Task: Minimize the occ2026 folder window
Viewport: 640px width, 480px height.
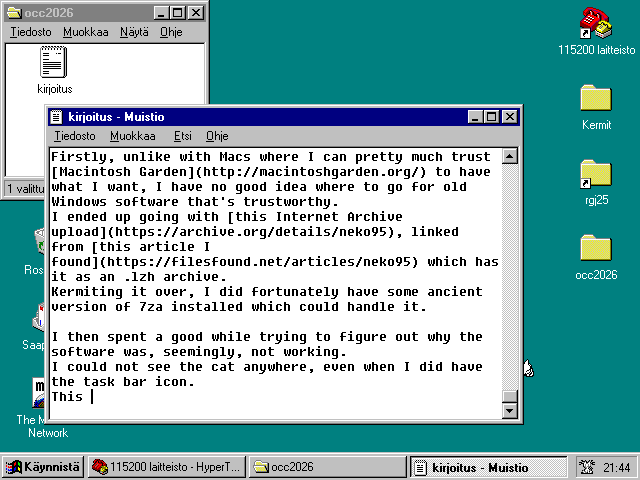Action: [161, 13]
